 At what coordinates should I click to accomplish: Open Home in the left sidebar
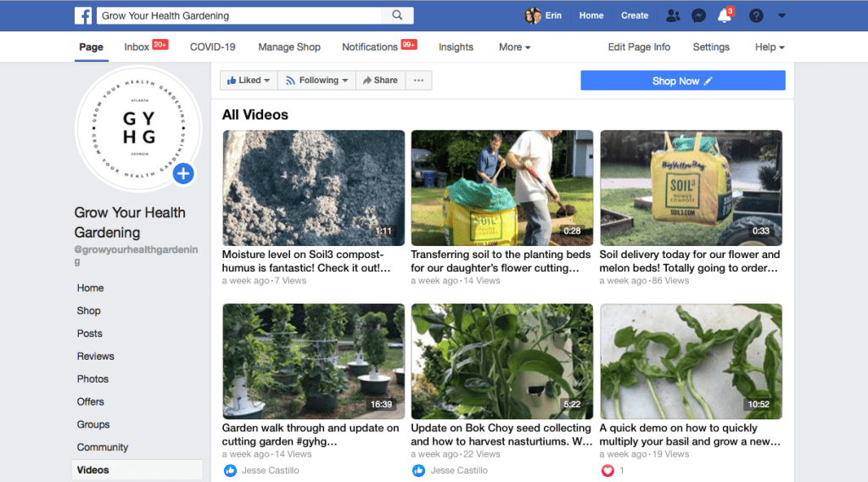pyautogui.click(x=90, y=288)
